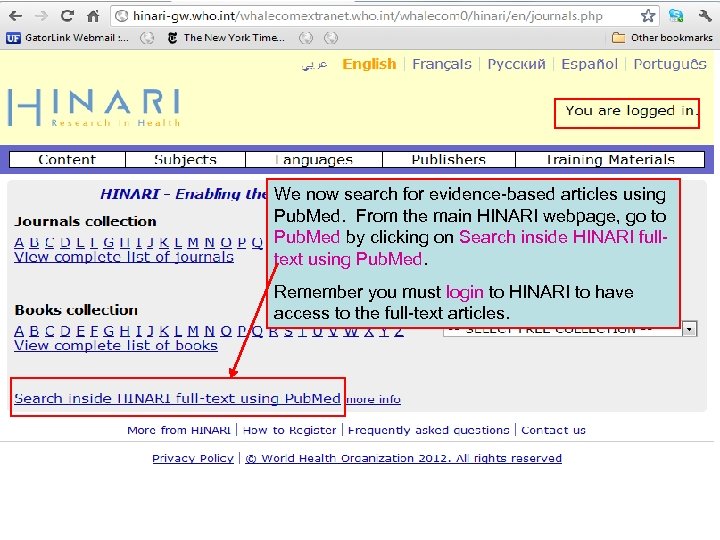Open journals starting with letter M

193,242
